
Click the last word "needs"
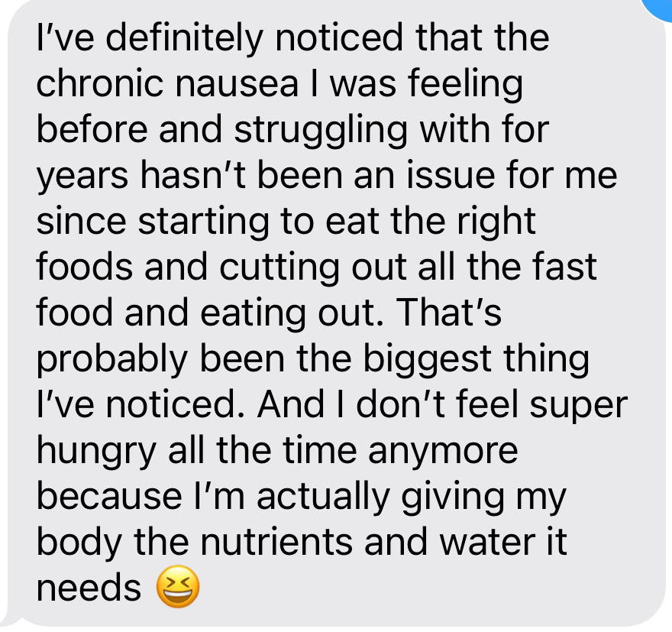point(89,588)
